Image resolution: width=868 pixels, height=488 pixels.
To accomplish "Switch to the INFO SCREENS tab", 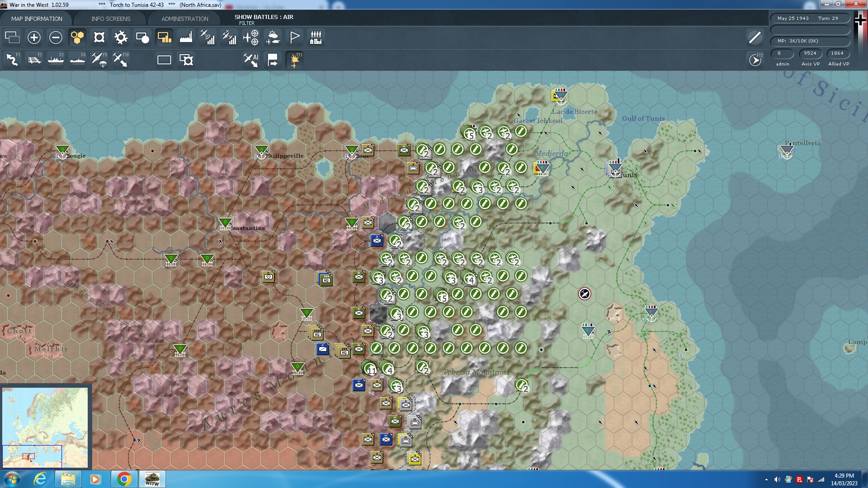I will pyautogui.click(x=110, y=19).
